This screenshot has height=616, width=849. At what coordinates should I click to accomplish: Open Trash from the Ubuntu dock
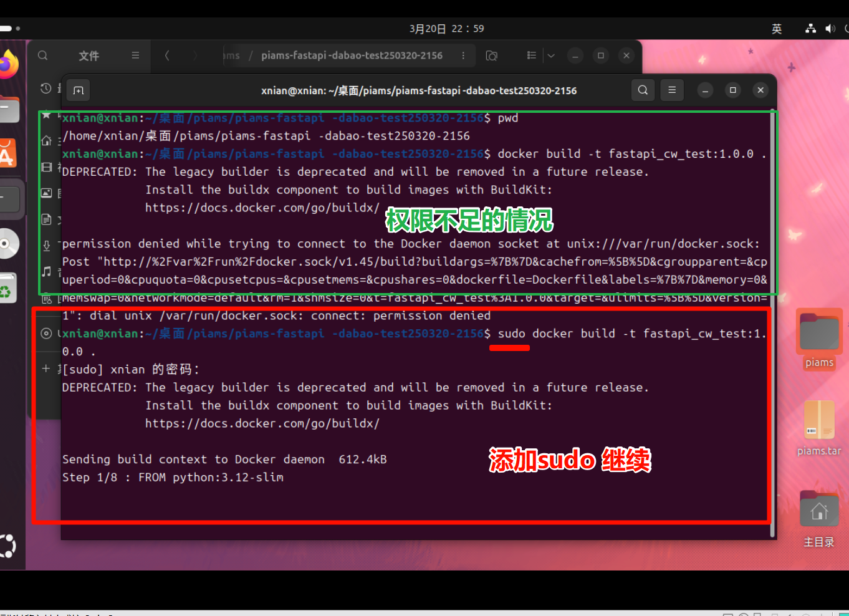(7, 288)
